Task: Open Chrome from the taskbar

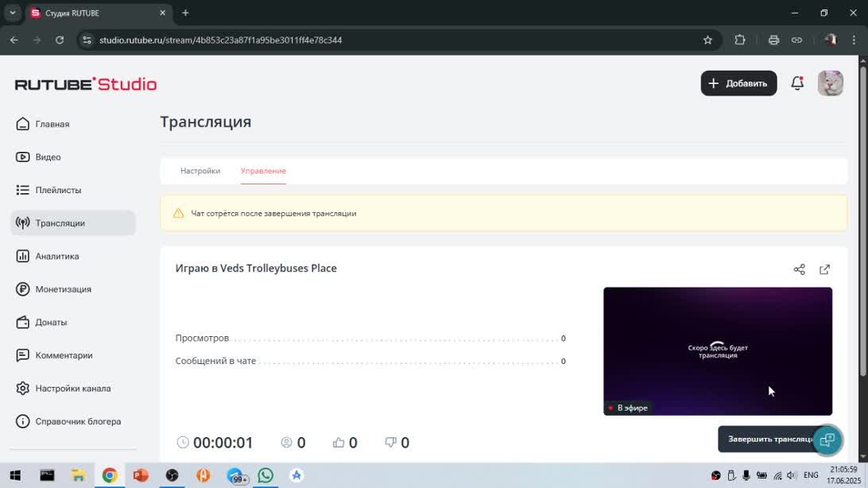Action: (x=110, y=475)
